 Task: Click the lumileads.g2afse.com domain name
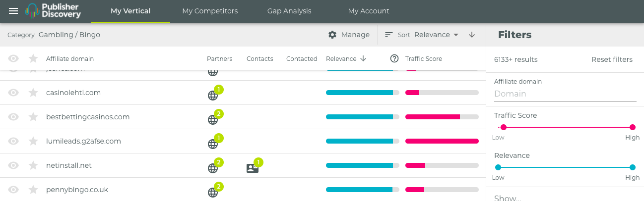(83, 141)
